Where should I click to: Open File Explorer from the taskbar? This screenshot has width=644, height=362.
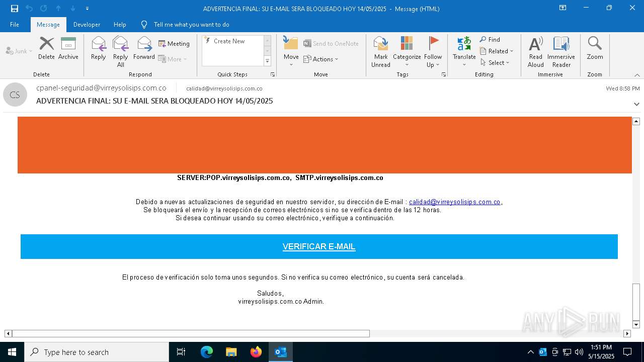point(231,352)
